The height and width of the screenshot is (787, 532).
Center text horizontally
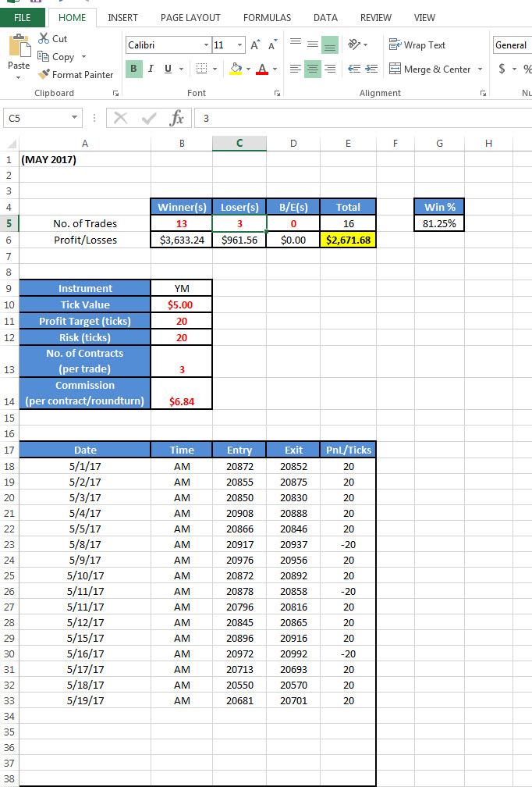(x=313, y=69)
